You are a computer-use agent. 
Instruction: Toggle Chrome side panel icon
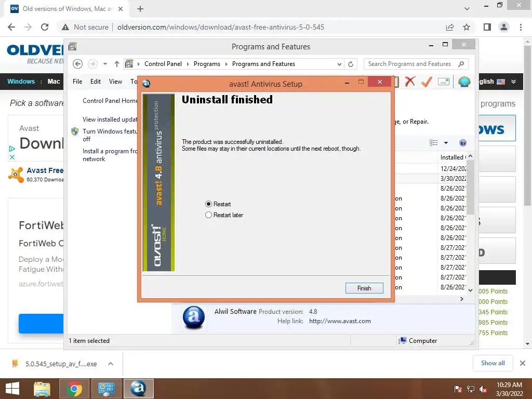click(487, 27)
